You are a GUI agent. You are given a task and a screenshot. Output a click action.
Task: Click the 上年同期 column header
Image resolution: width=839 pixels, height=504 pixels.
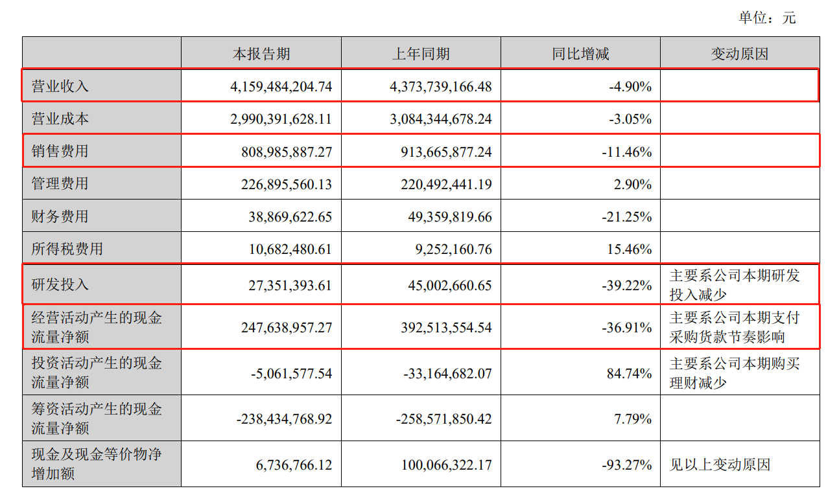tap(421, 54)
